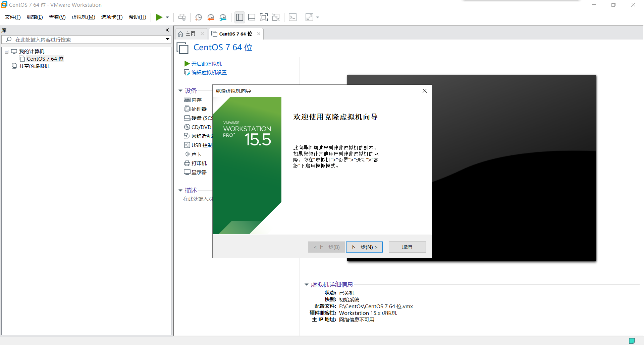Select the 硬盘 (SCSI) device entry
The height and width of the screenshot is (345, 644).
click(198, 118)
